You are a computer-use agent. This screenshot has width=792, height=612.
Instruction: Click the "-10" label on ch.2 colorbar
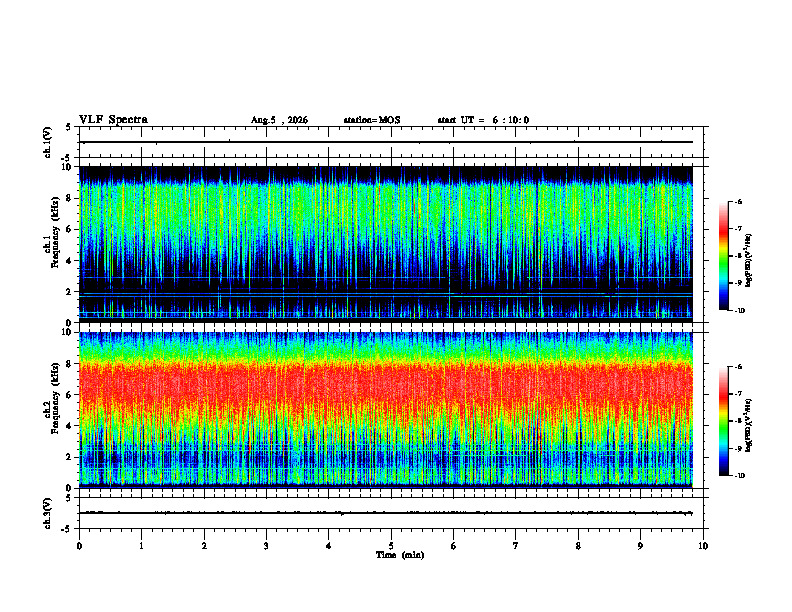tap(741, 476)
